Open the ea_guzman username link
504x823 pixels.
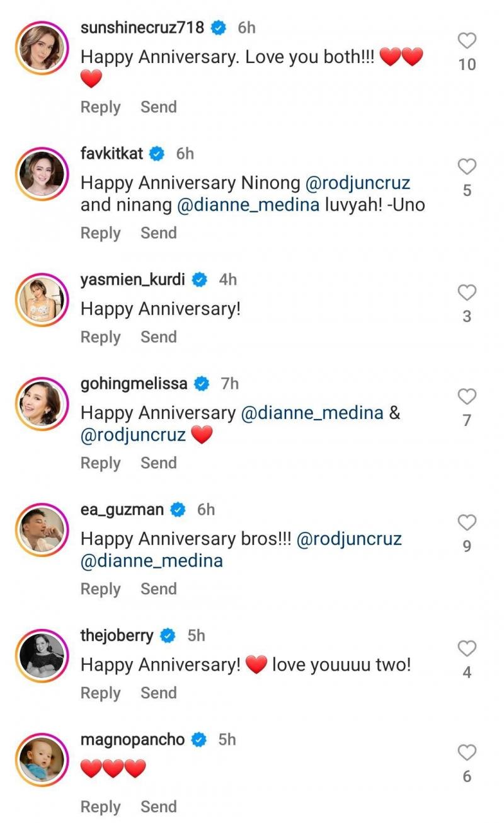click(x=122, y=509)
